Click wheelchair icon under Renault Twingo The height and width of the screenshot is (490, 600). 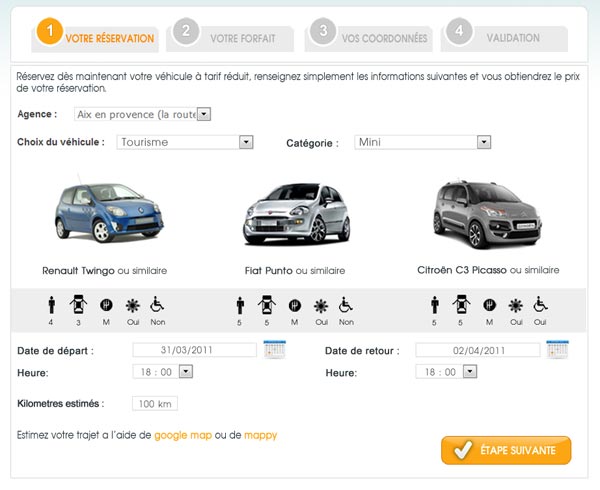[x=157, y=304]
